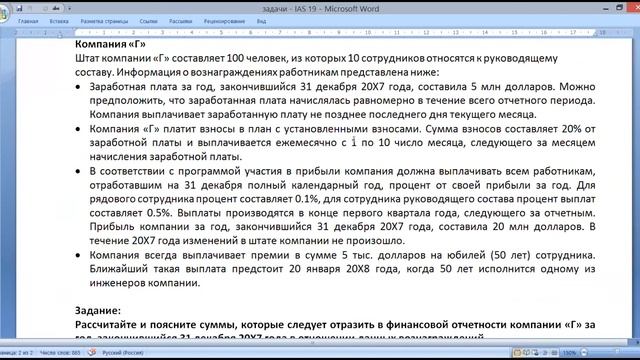
Task: Save the document from Quick Access toolbar
Action: point(19,8)
